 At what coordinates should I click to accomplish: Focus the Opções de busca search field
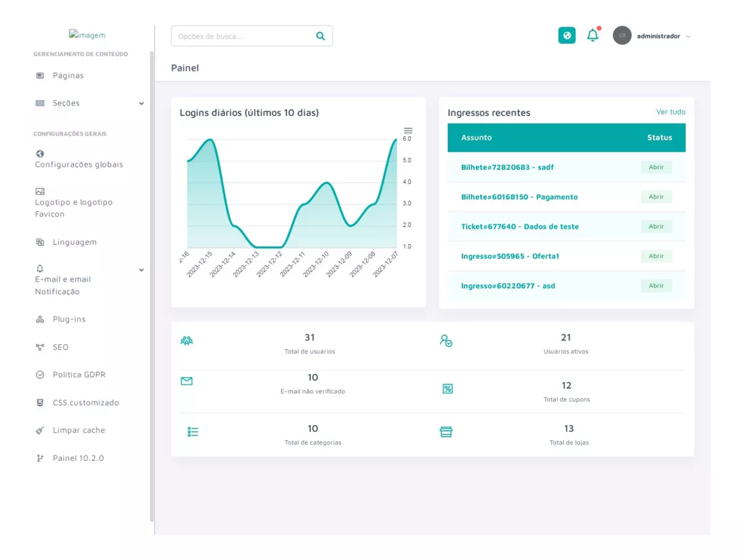coord(242,36)
